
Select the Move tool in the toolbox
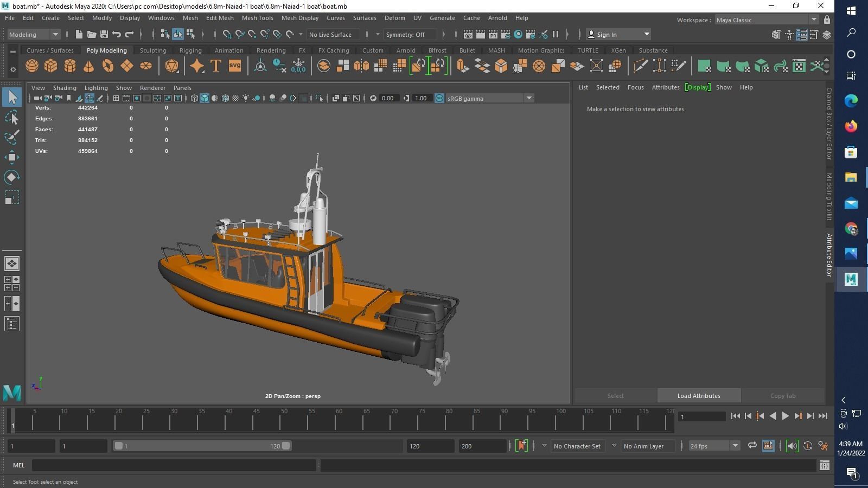pos(12,157)
